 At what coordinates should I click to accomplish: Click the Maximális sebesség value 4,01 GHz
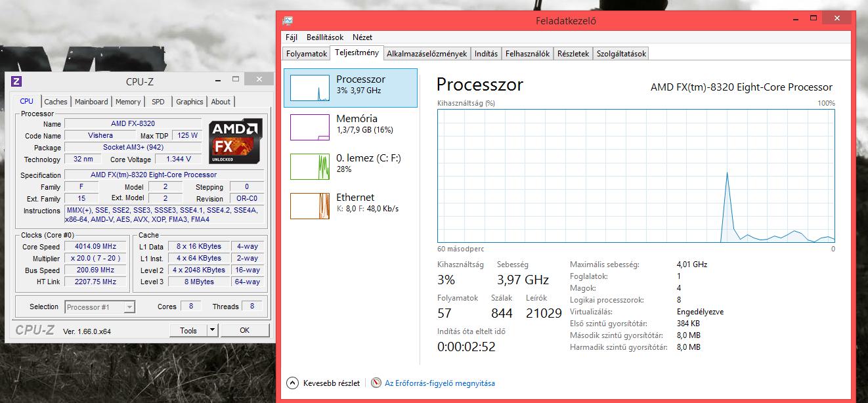pos(692,265)
